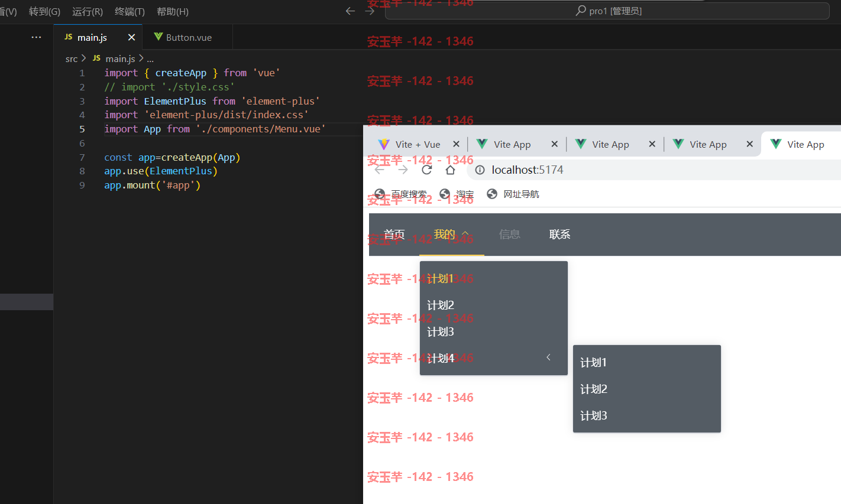
Task: Choose 计划2 in the nested 计划4 submenu
Action: 647,389
